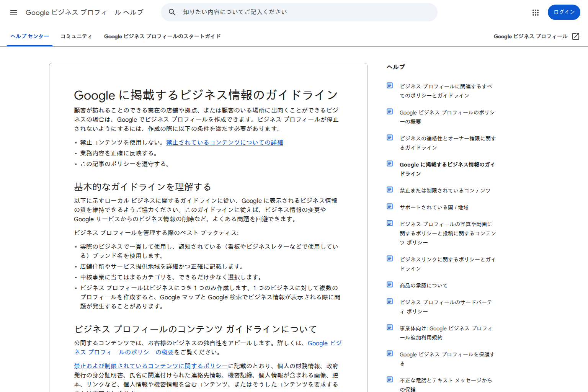Image resolution: width=588 pixels, height=392 pixels.
Task: Click the article icon beside 不正な電話とテキスト メッセージ
Action: (x=390, y=379)
